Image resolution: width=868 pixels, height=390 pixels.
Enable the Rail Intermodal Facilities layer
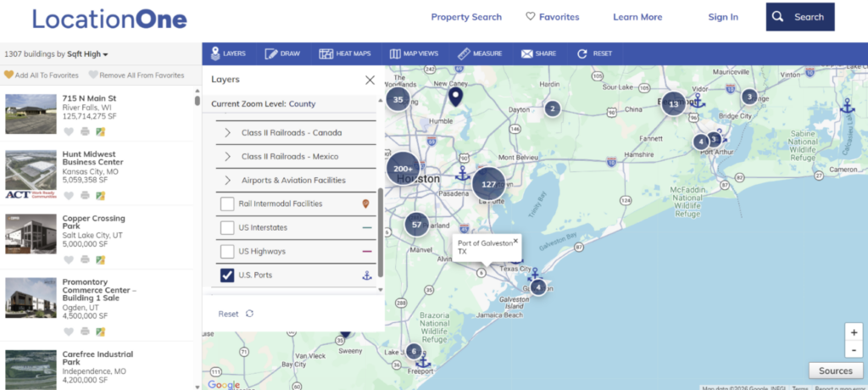tap(227, 203)
